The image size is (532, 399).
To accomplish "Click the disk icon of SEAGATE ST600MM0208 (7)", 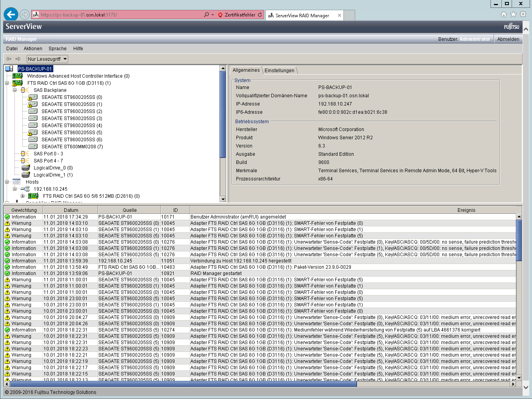I will (33, 147).
